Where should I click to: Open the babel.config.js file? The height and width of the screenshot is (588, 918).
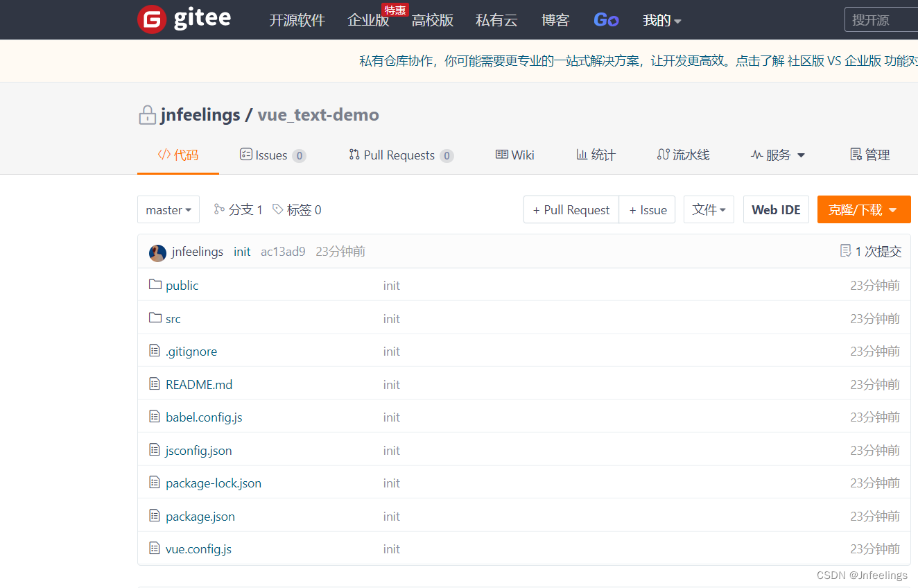click(204, 417)
